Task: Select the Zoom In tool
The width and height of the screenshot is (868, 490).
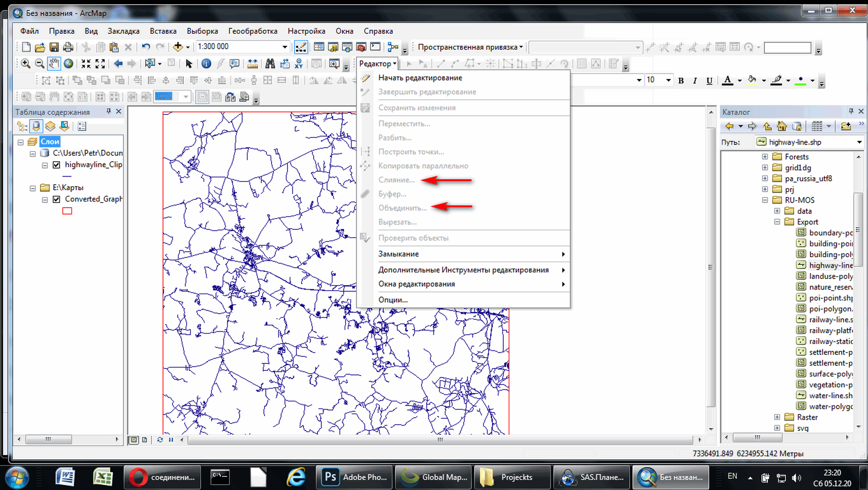Action: pyautogui.click(x=26, y=63)
